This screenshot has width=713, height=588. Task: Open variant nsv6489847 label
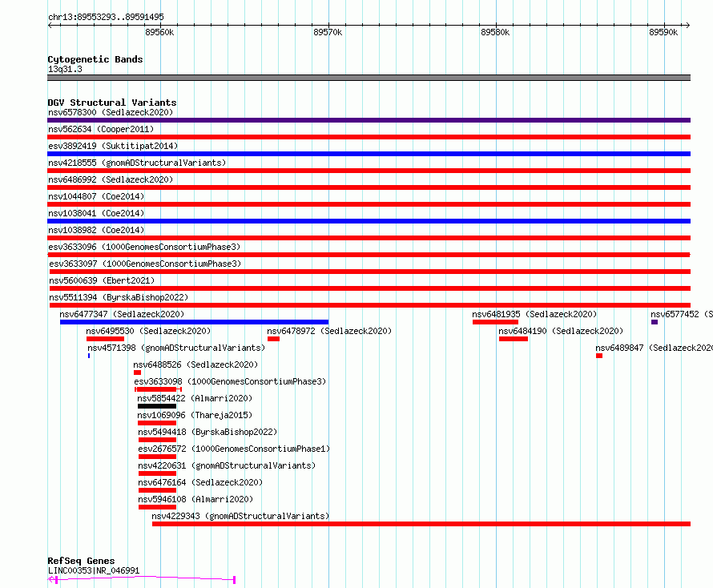(654, 348)
